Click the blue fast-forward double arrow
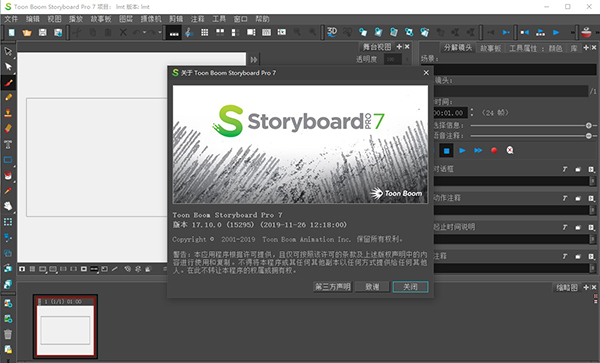Screen dimensions: 600x363 tap(478, 150)
